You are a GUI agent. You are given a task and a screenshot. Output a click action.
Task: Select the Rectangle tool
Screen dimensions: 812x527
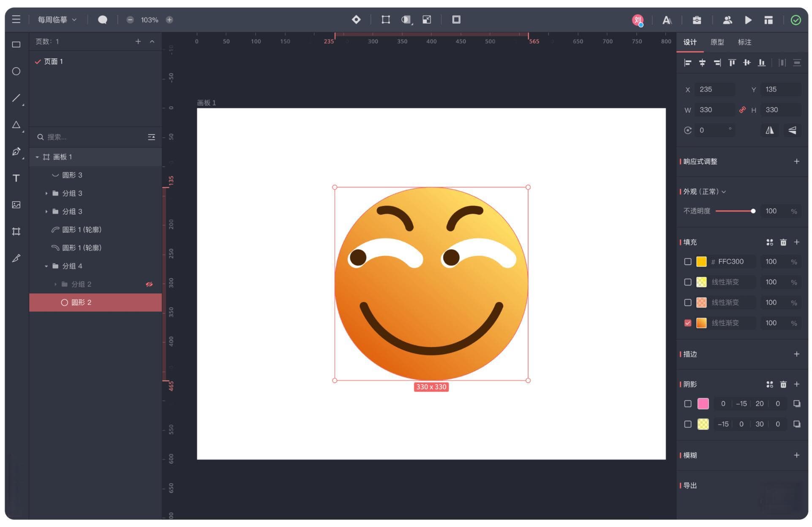pos(16,44)
